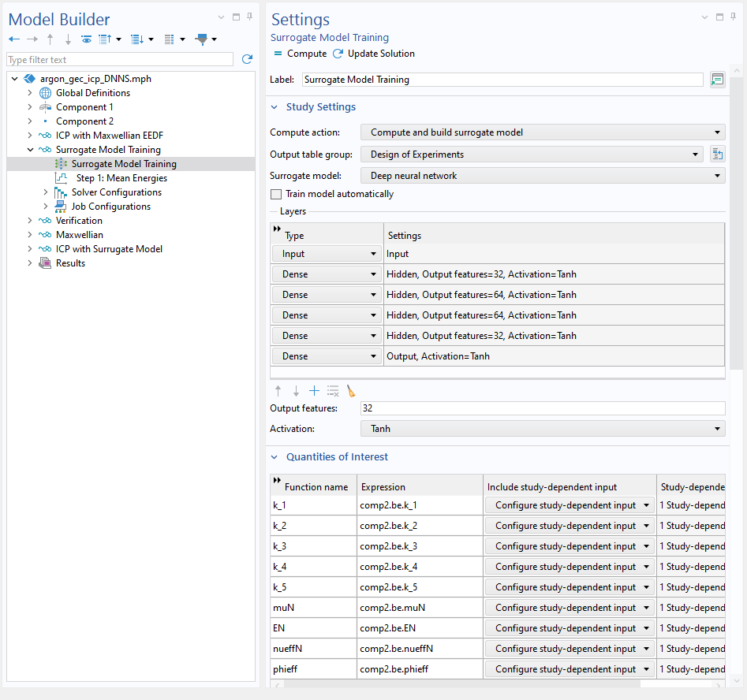Open the Surrogate model dropdown
Viewport: 747px width, 700px height.
click(x=542, y=176)
